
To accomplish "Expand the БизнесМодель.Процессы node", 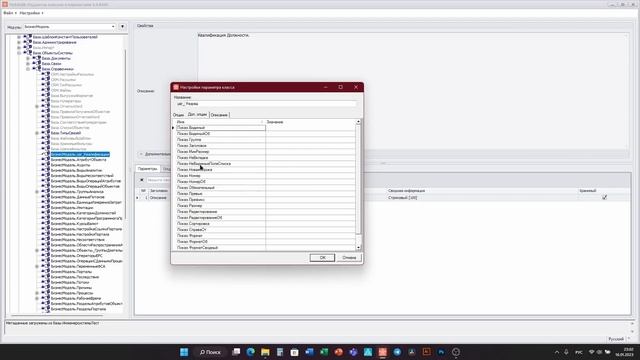I will click(37, 293).
